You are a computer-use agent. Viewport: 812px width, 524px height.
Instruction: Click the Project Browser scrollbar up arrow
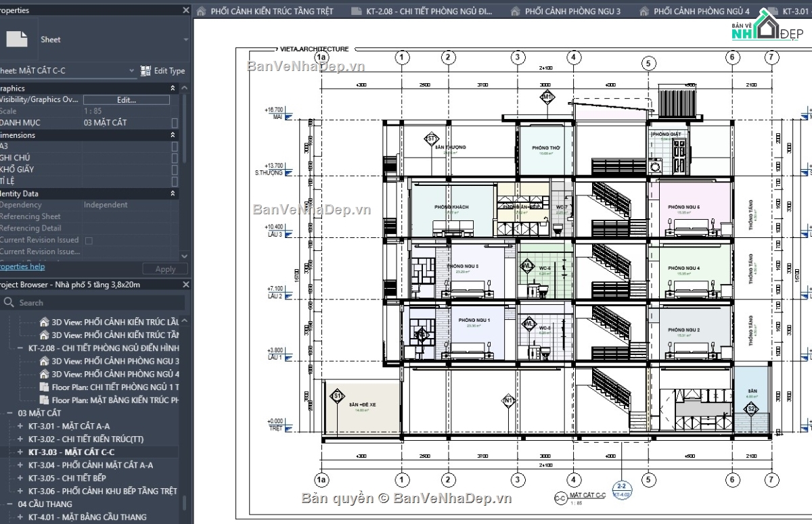[185, 321]
